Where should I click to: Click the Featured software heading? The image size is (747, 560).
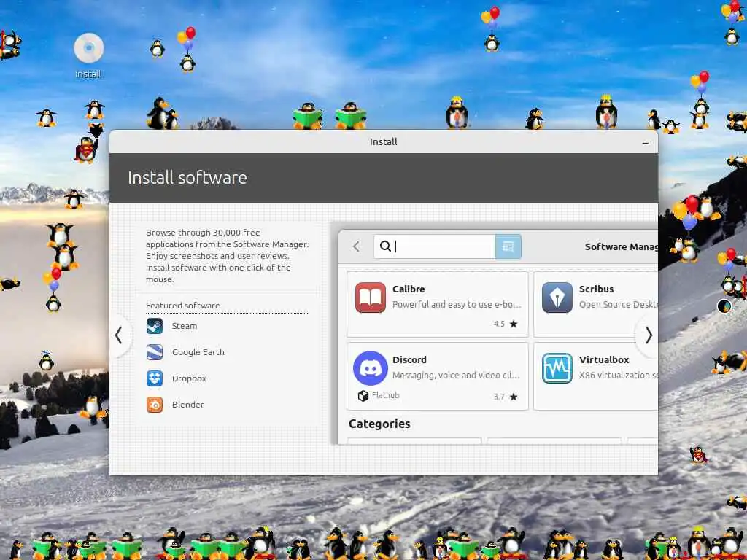click(183, 306)
